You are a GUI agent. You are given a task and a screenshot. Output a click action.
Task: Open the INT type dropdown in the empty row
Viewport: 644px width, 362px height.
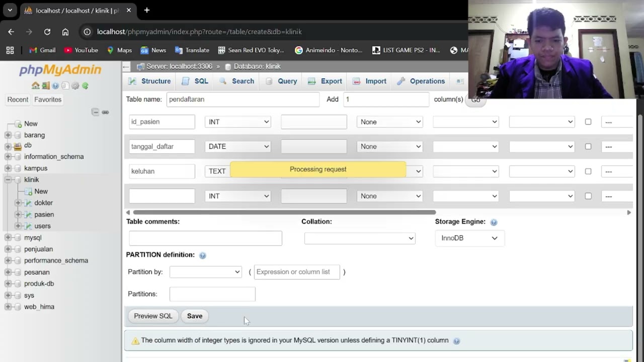point(238,196)
